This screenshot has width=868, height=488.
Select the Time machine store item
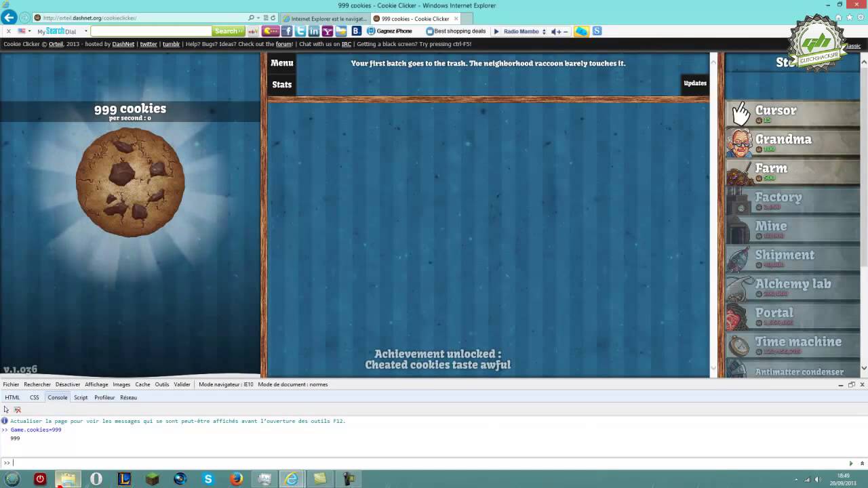[x=792, y=346]
